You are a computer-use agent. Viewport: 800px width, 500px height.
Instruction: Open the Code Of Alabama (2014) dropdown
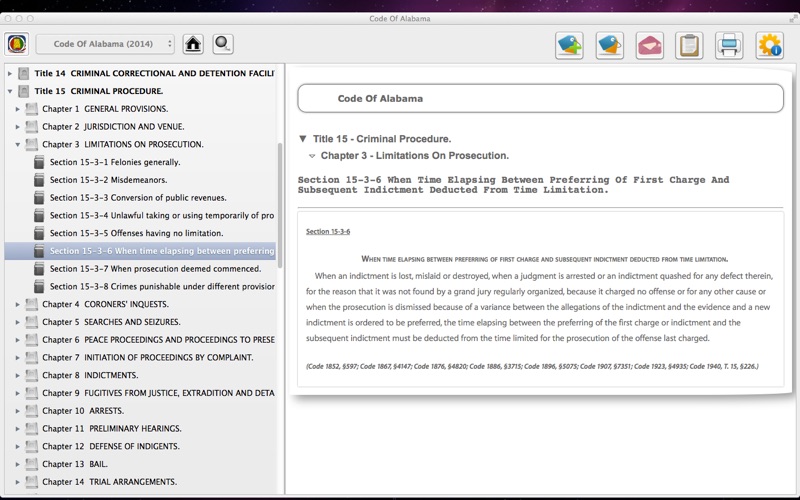[105, 44]
